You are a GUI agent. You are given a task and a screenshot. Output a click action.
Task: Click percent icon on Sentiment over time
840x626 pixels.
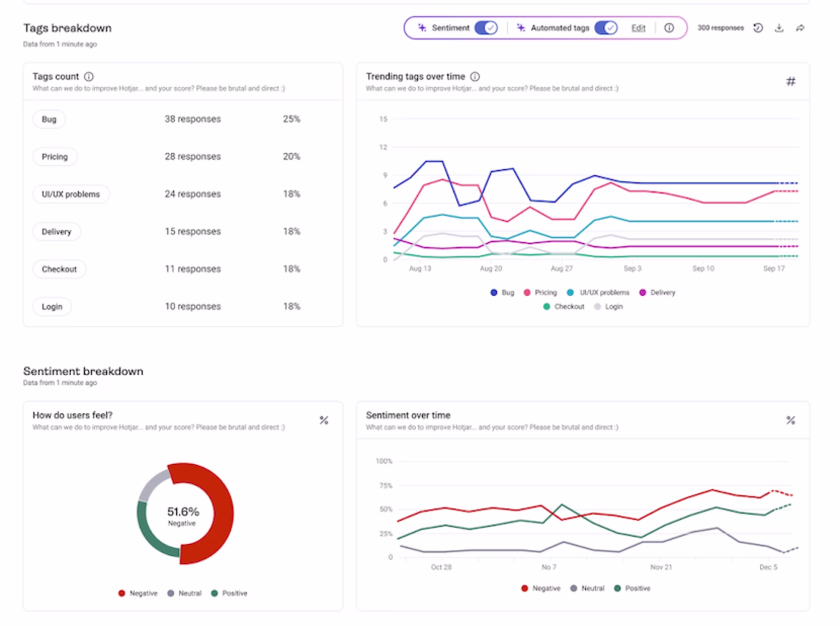[x=790, y=420]
